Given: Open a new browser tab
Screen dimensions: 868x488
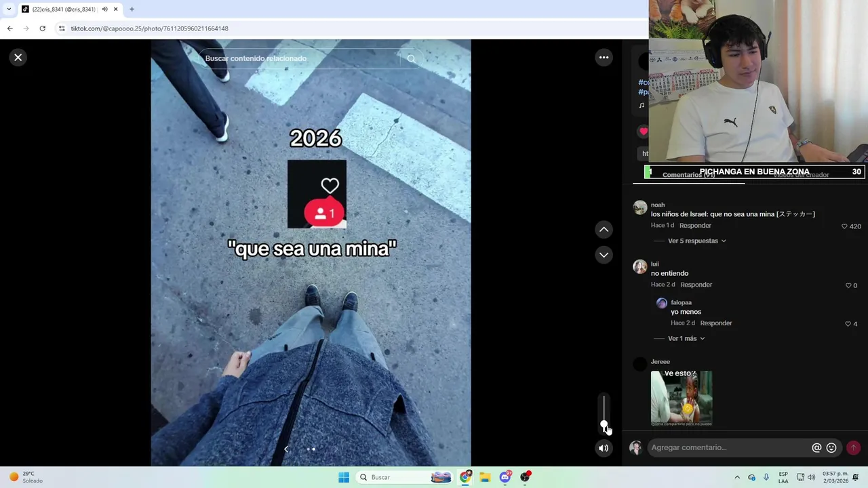Looking at the screenshot, I should tap(132, 9).
